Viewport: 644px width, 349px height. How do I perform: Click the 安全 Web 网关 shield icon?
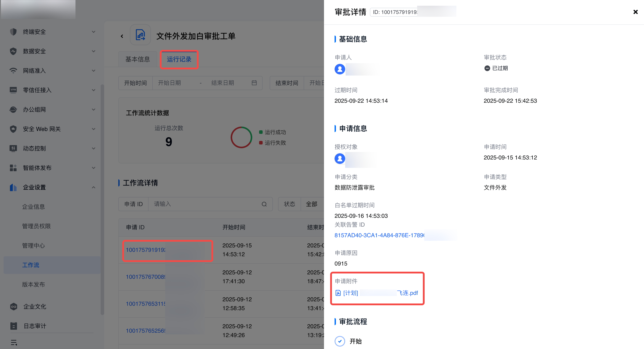click(13, 129)
